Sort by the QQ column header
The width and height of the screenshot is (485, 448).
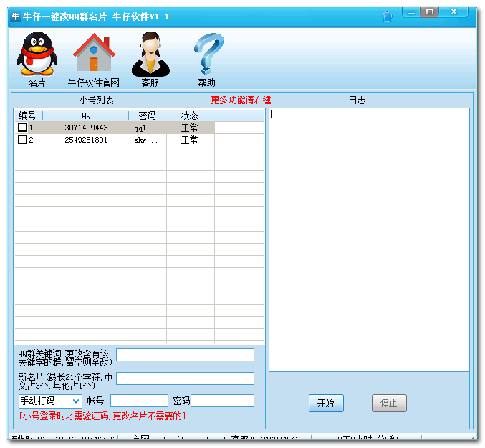click(x=86, y=115)
